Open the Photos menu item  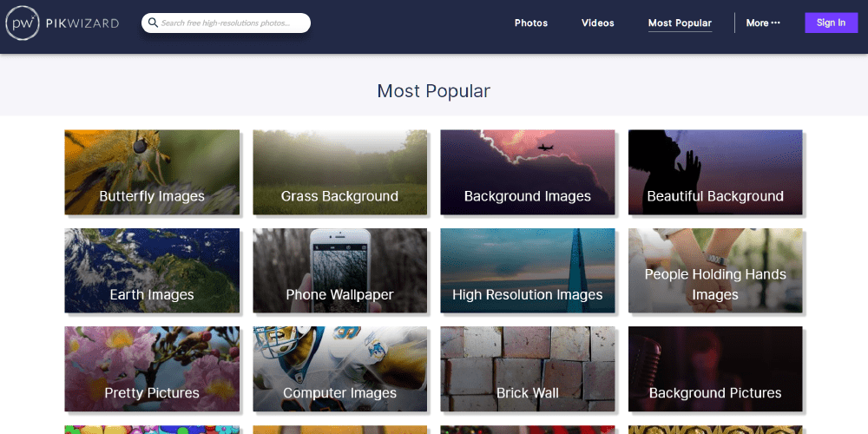coord(531,23)
